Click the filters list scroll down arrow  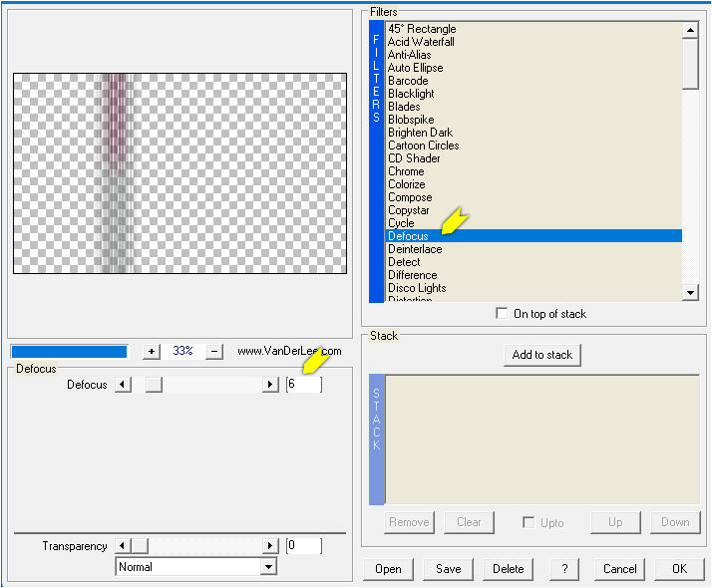pos(690,293)
